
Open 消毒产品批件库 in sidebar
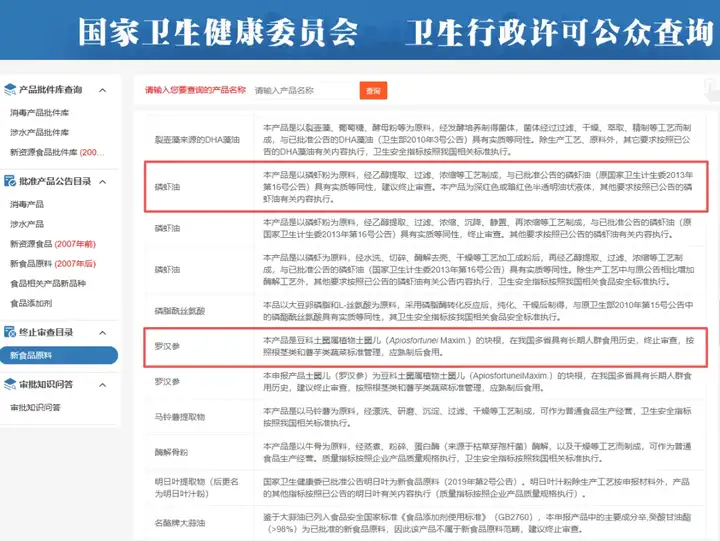click(39, 113)
